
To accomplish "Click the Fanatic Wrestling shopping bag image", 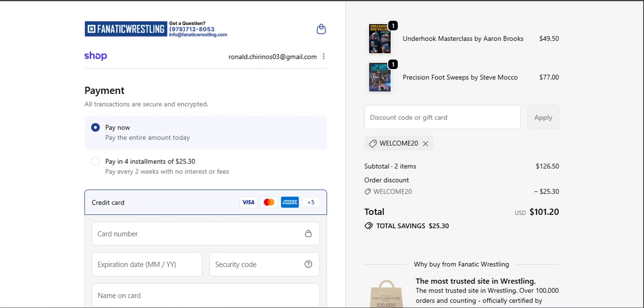I will 386,293.
